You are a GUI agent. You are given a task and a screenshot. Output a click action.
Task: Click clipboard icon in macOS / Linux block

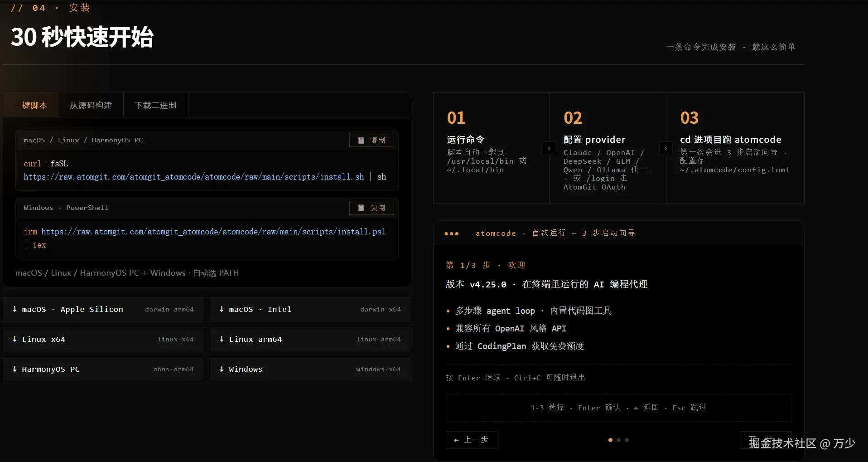[x=361, y=140]
